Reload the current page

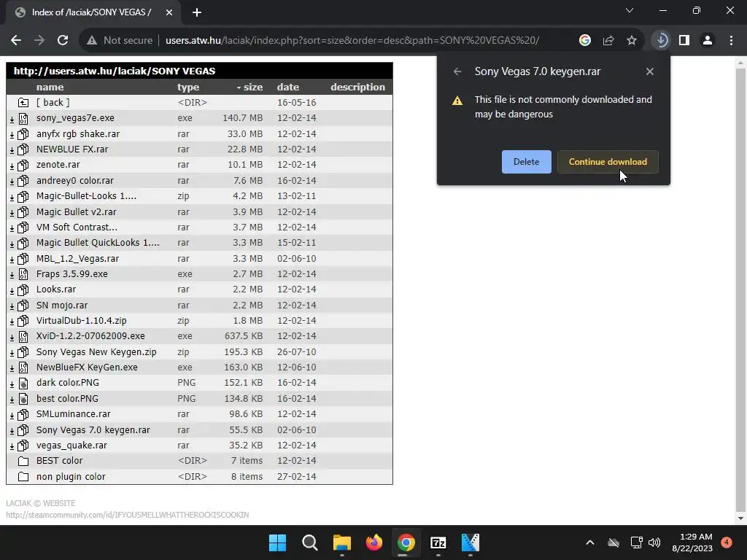coord(63,41)
